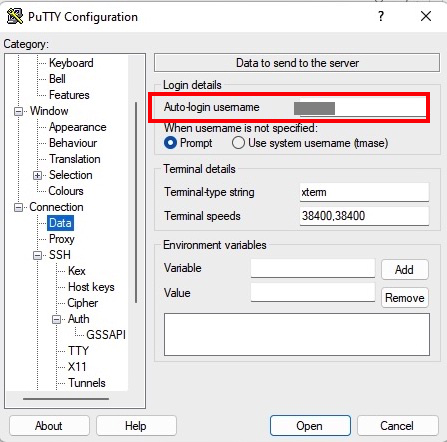The width and height of the screenshot is (447, 442).
Task: Click the Add button
Action: [x=404, y=269]
